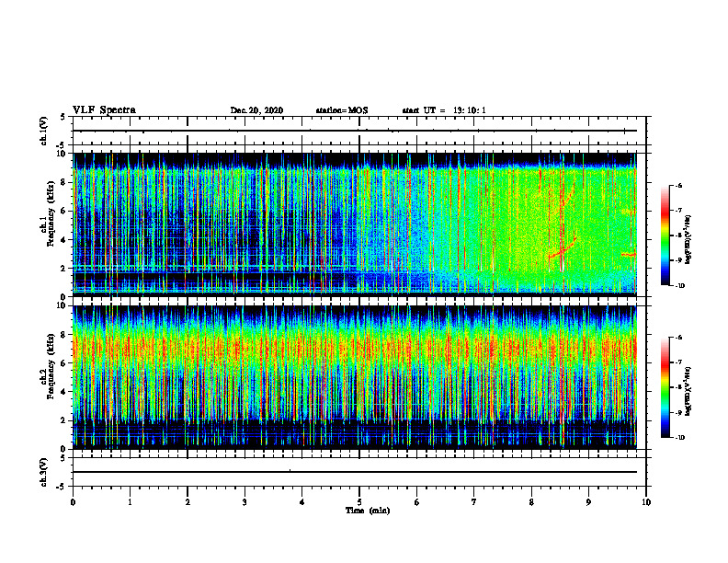This screenshot has height=563, width=728.
Task: Click the "-6" value on ch.2 colorbar
Action: coord(678,338)
